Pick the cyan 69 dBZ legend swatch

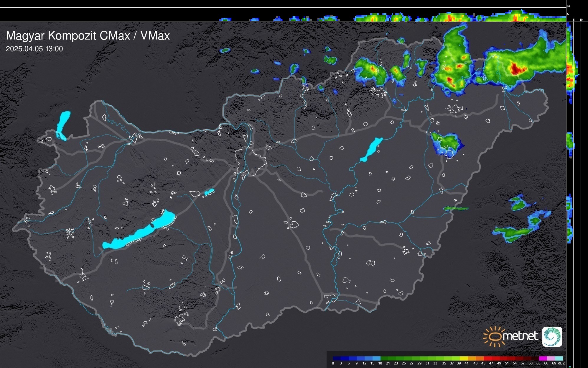[559, 358]
